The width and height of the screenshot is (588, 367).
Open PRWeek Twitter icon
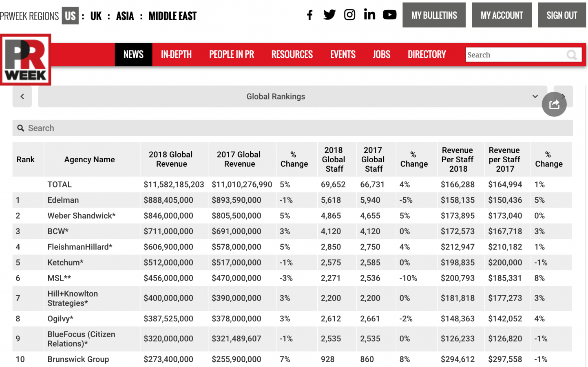click(329, 15)
